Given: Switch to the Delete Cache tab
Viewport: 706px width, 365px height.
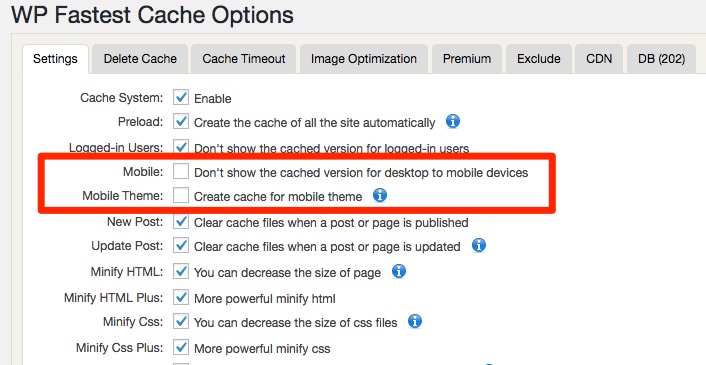Looking at the screenshot, I should (x=140, y=59).
